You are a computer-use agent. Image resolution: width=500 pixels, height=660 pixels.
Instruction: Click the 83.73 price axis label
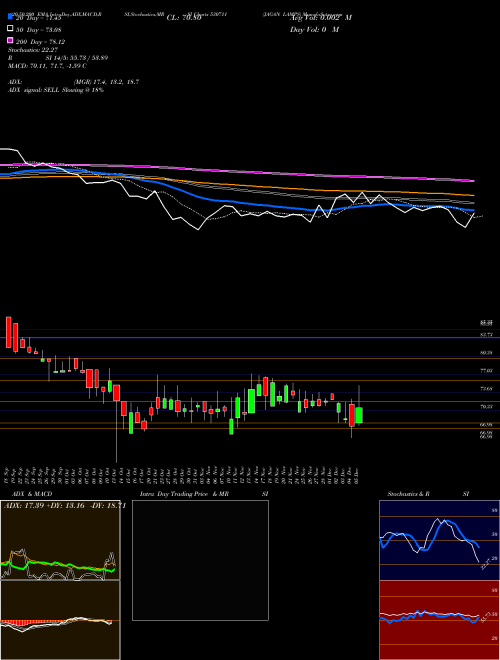click(x=486, y=335)
